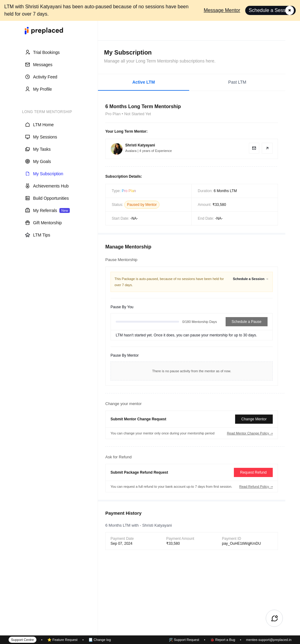300x644 pixels.
Task: Open Gift Mentorship page
Action: [x=47, y=223]
